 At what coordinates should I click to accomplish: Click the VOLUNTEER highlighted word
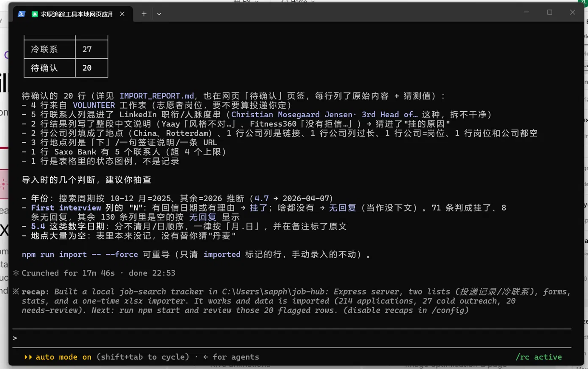94,105
